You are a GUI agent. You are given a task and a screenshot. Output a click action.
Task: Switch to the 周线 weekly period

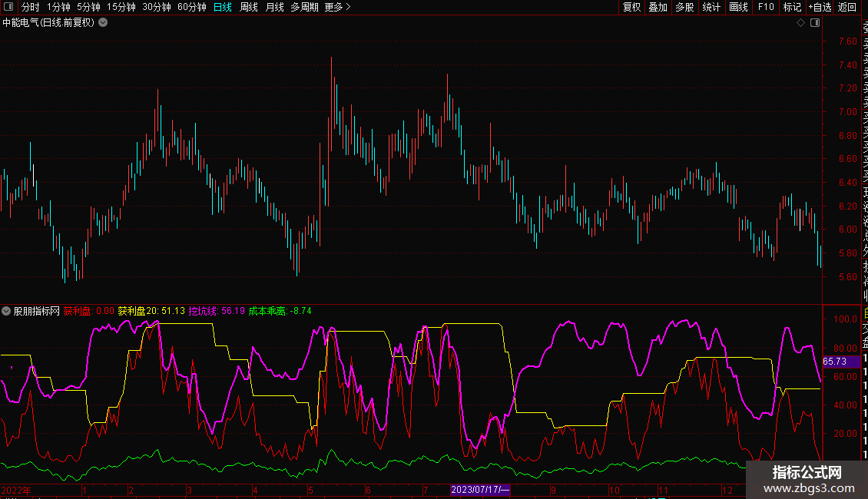pyautogui.click(x=248, y=7)
